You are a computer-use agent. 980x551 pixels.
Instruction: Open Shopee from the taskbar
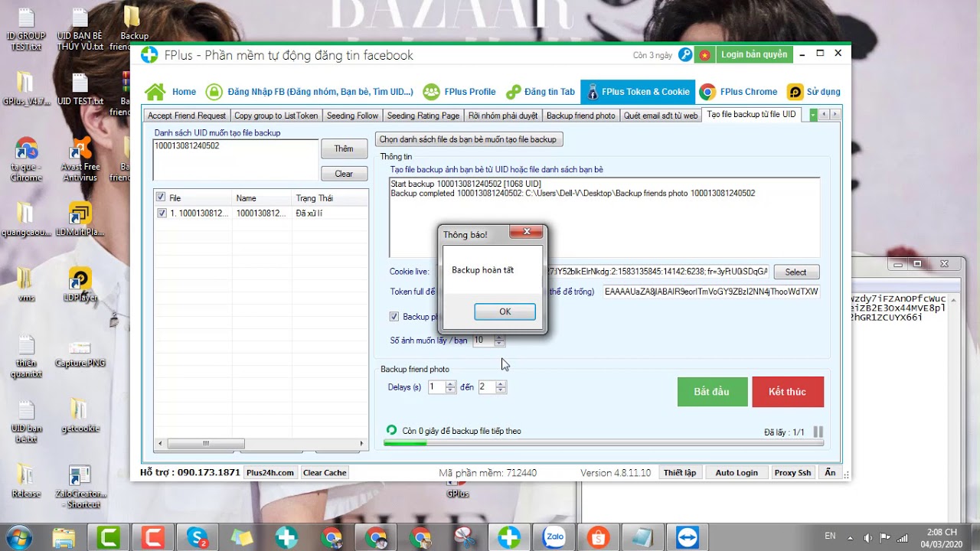[597, 537]
